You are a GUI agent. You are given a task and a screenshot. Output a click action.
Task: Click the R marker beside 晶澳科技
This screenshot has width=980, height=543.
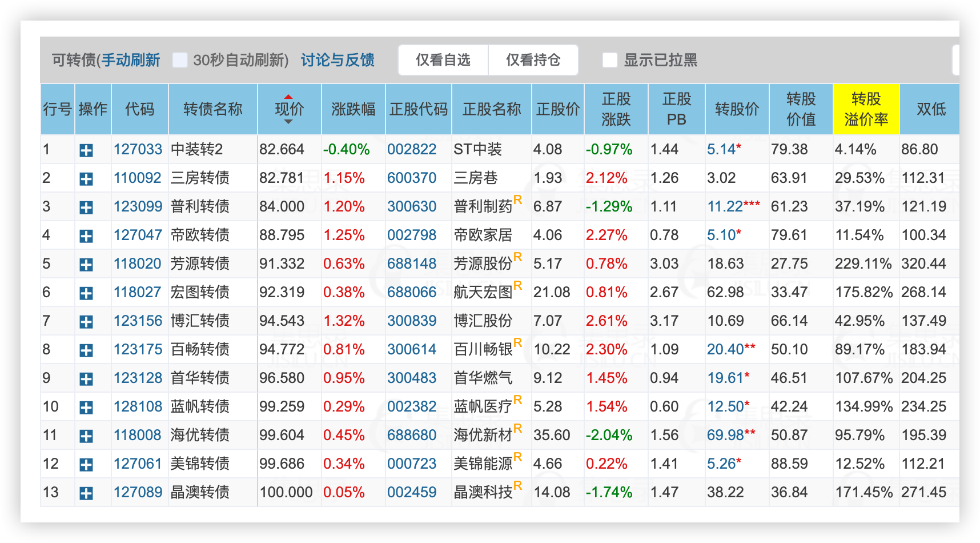518,486
